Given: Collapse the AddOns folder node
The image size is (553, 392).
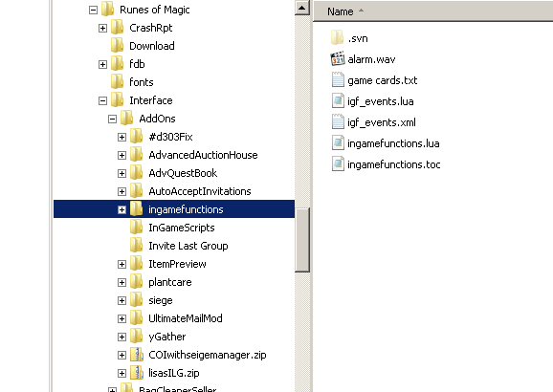Looking at the screenshot, I should pyautogui.click(x=112, y=120).
